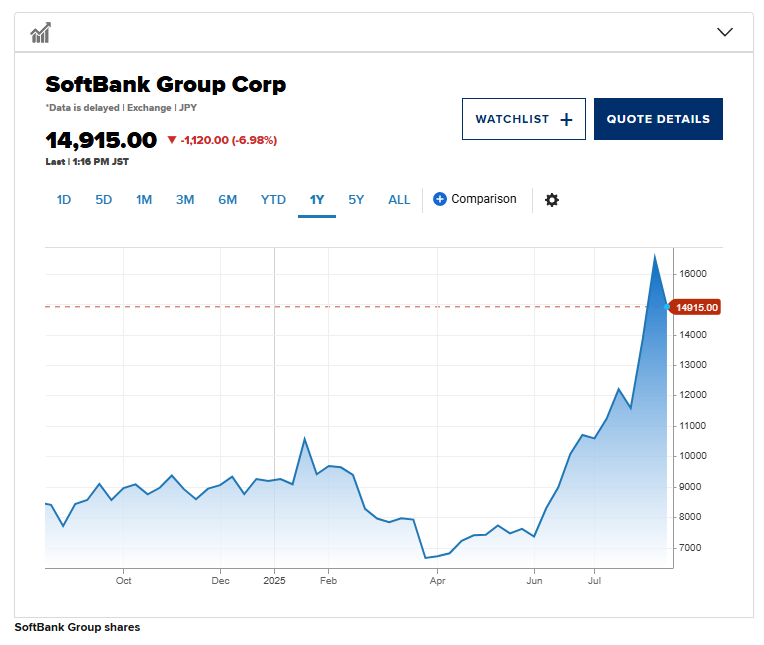Click the 14,915.00 last price
The height and width of the screenshot is (645, 764).
coord(101,140)
